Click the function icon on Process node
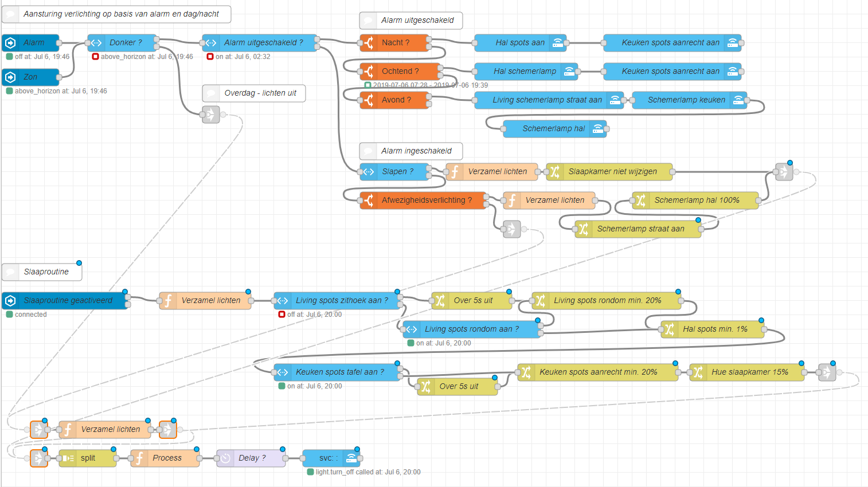The width and height of the screenshot is (868, 487). [x=139, y=458]
